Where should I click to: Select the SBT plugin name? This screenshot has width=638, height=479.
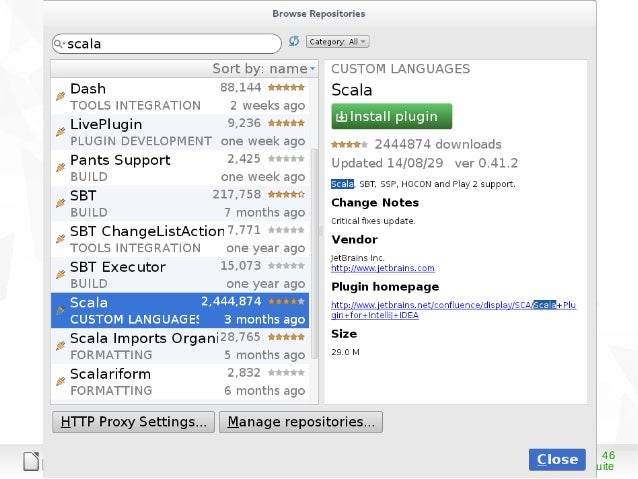[83, 196]
